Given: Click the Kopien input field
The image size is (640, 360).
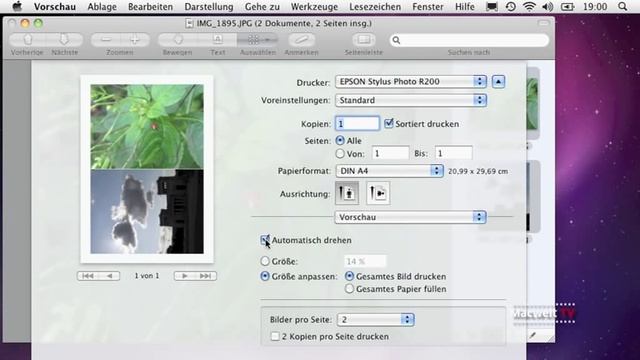Looking at the screenshot, I should tap(357, 123).
